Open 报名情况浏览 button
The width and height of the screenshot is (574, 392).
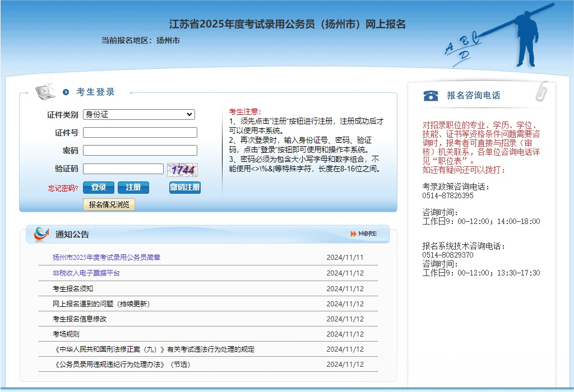click(x=109, y=205)
